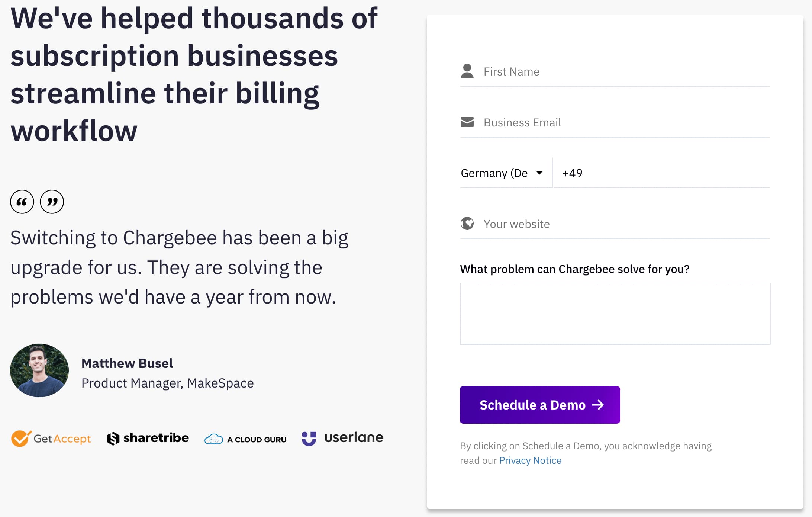Image resolution: width=812 pixels, height=517 pixels.
Task: Click the sharetribe logo
Action: click(x=148, y=438)
